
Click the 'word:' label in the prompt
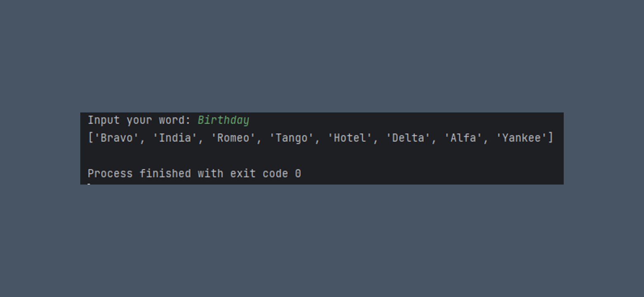[x=175, y=121]
